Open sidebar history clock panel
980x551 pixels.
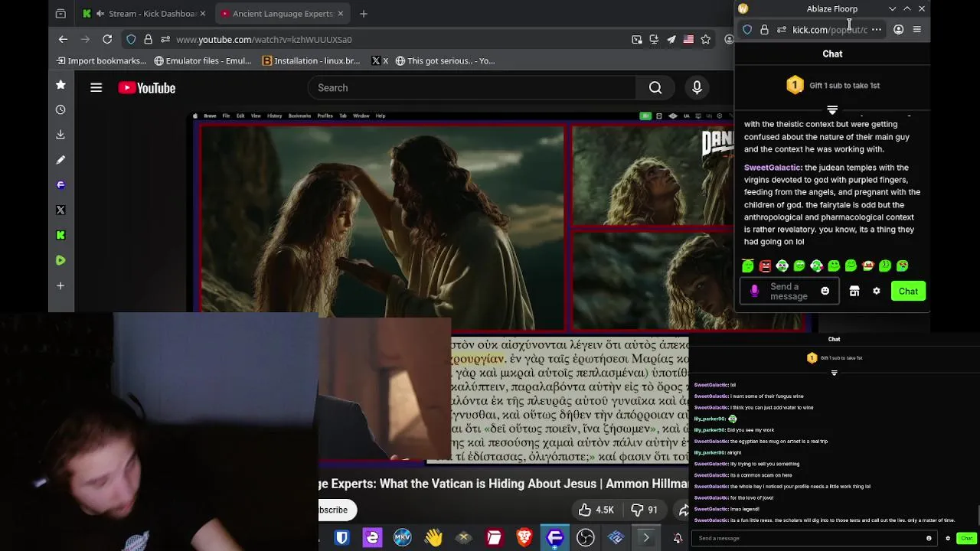click(x=60, y=109)
